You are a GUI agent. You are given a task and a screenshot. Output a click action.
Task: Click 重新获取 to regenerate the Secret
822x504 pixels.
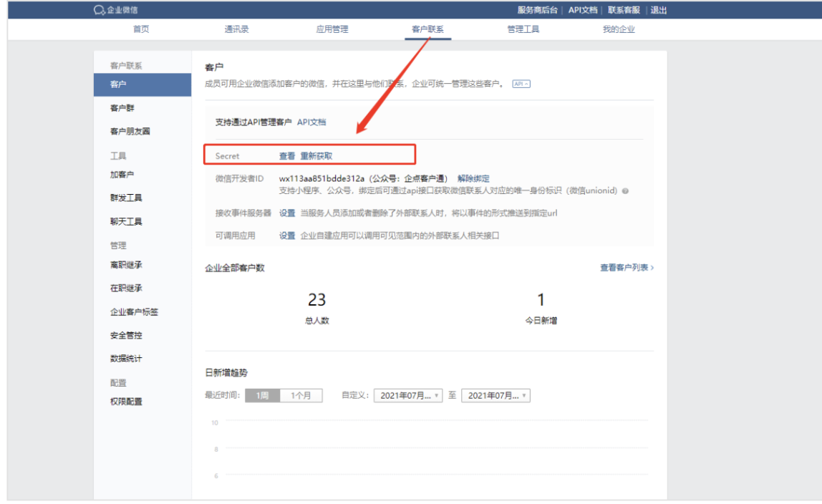(x=316, y=156)
